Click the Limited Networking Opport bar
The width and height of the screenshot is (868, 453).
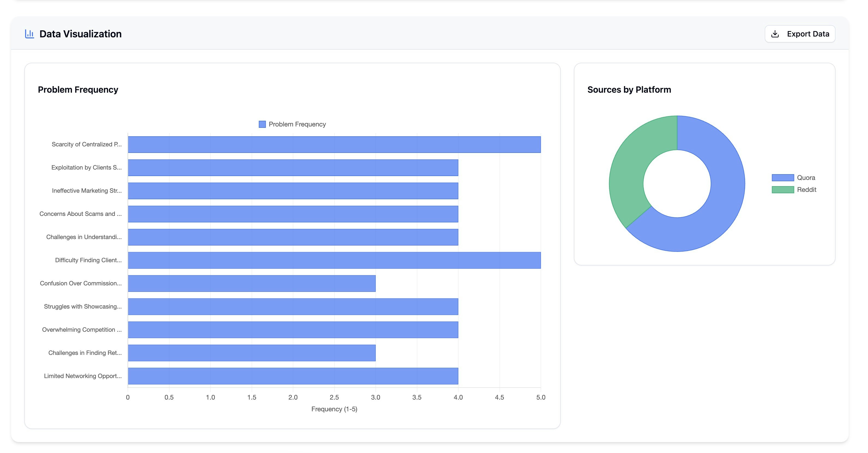293,376
